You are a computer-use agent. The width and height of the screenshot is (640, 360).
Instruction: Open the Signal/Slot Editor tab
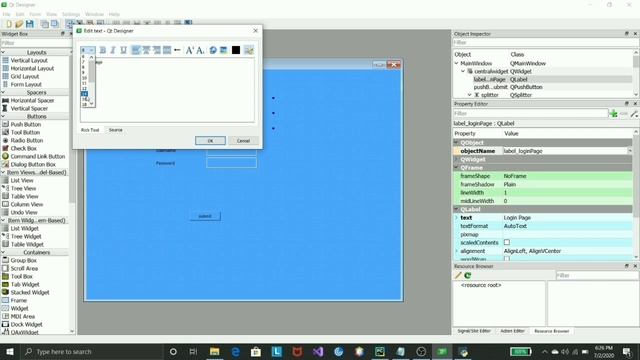[473, 331]
